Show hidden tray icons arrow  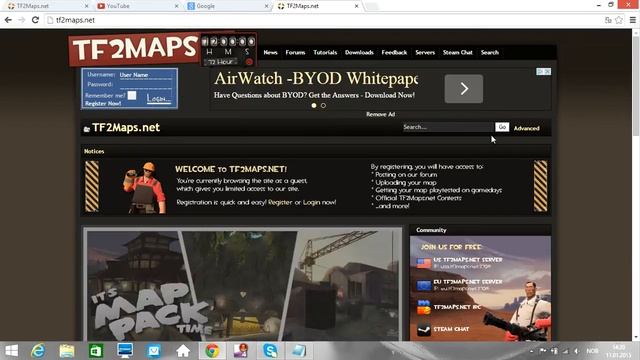531,351
